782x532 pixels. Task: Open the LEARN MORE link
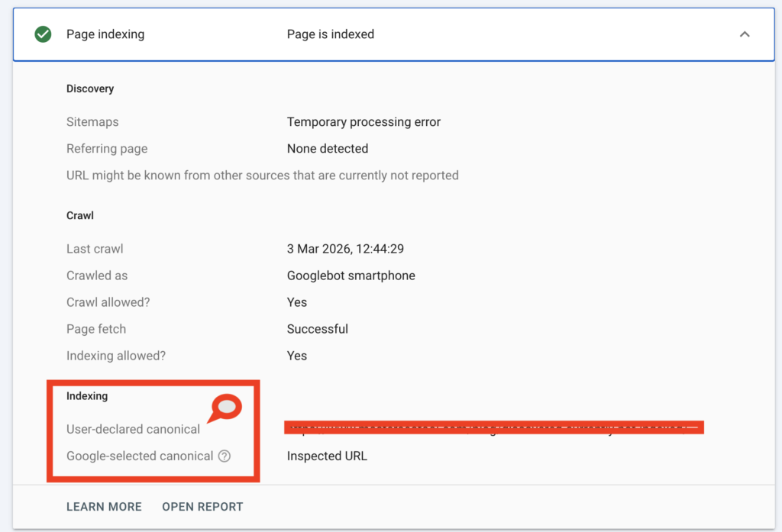point(104,506)
